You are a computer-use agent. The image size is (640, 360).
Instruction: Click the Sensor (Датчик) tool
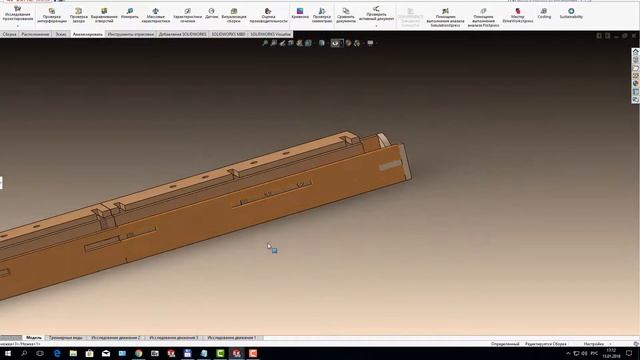tap(211, 13)
